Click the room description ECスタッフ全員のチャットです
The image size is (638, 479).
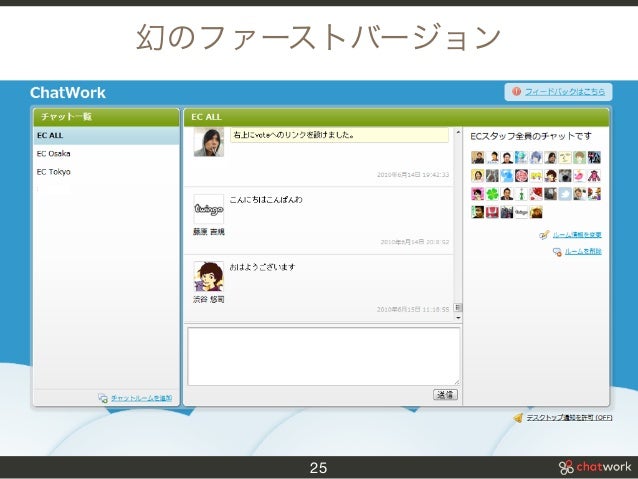coord(531,136)
